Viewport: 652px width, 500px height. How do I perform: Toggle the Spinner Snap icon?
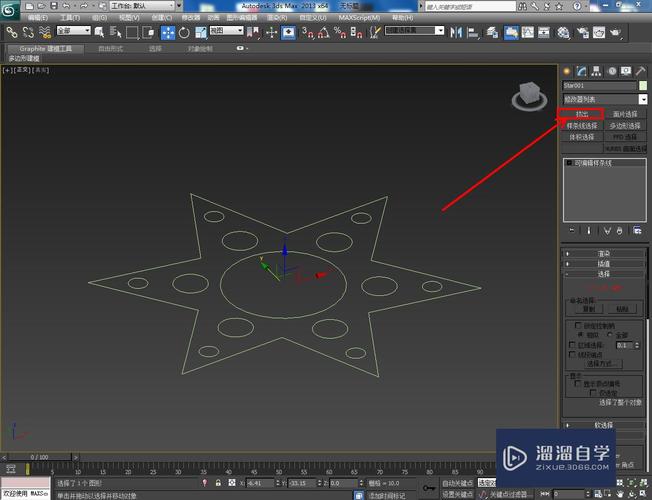pyautogui.click(x=356, y=32)
